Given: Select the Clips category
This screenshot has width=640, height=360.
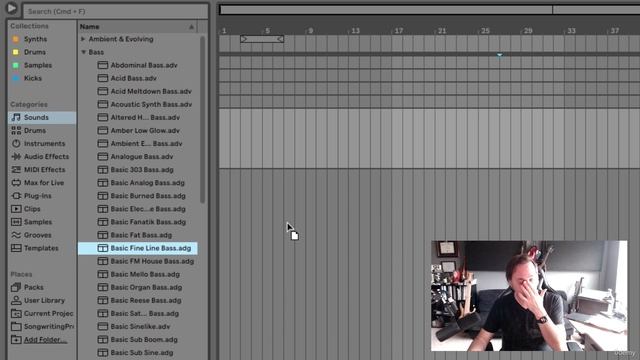Looking at the screenshot, I should pos(32,209).
